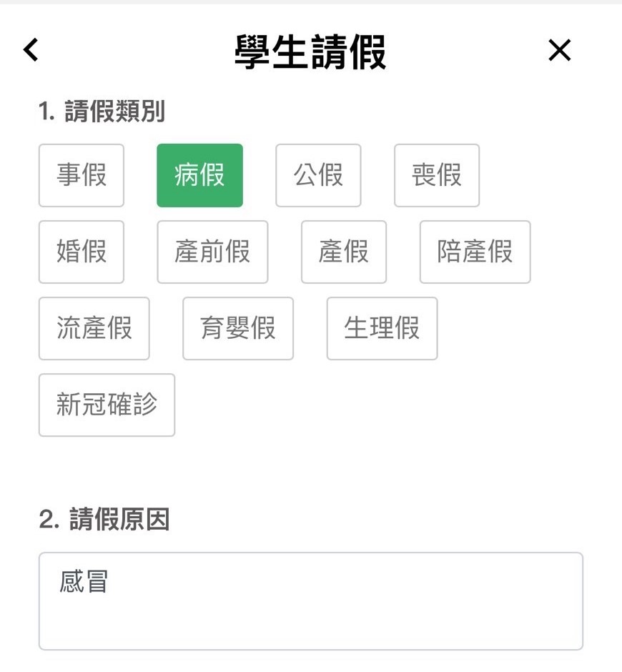Select the 產假 leave type
622x672 pixels.
[344, 252]
